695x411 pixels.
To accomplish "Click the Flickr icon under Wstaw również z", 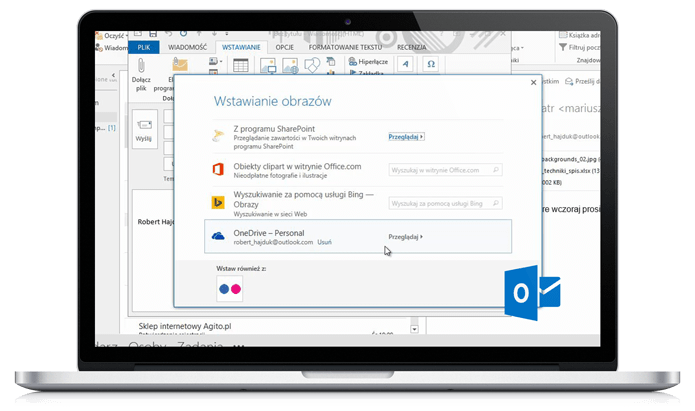I will click(x=230, y=290).
